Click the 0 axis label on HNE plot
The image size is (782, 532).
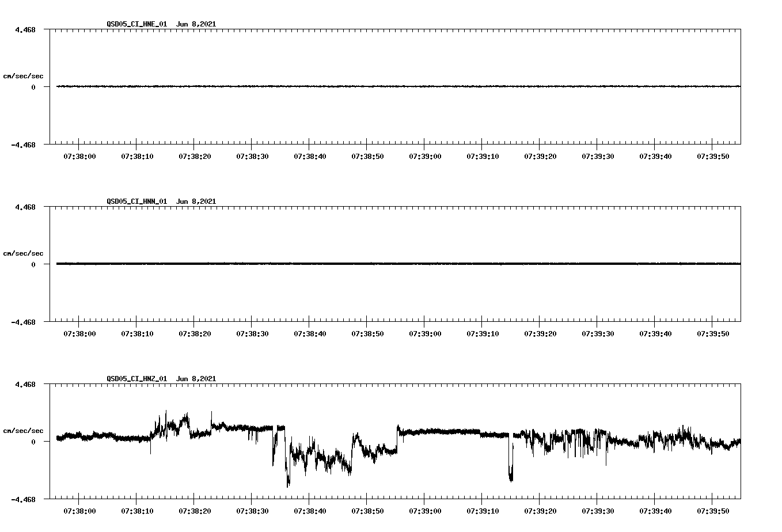33,88
